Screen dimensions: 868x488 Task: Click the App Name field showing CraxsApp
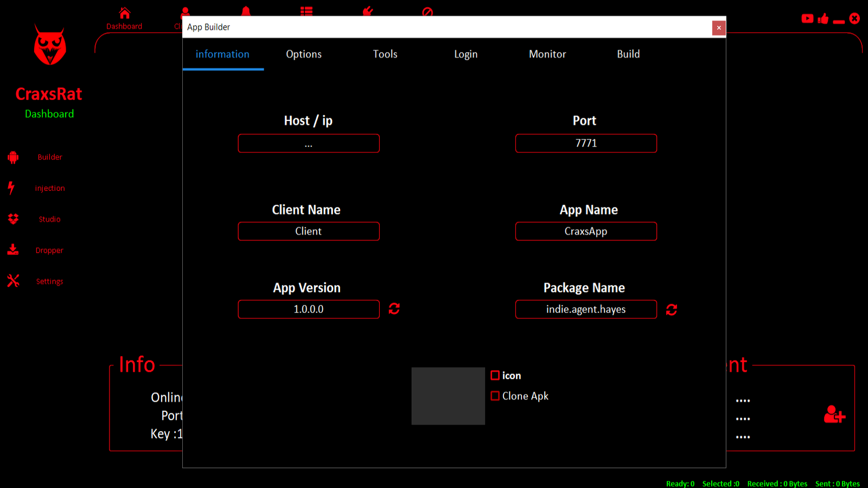[586, 231]
